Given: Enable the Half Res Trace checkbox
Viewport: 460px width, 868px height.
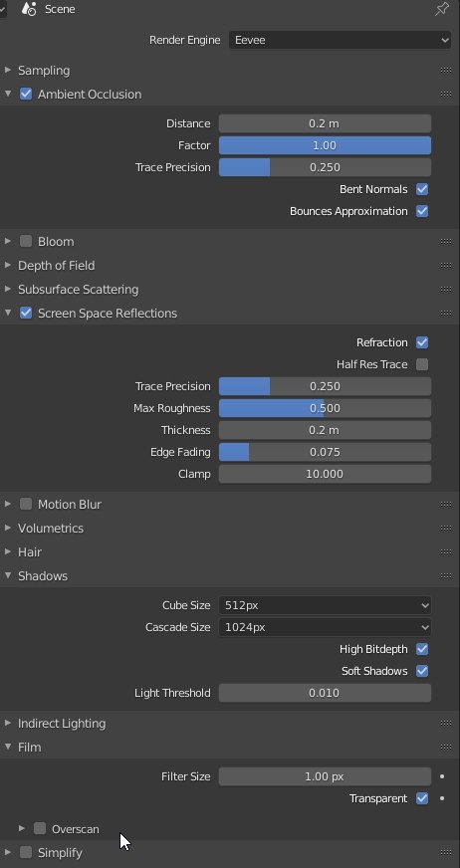Looking at the screenshot, I should (x=422, y=364).
